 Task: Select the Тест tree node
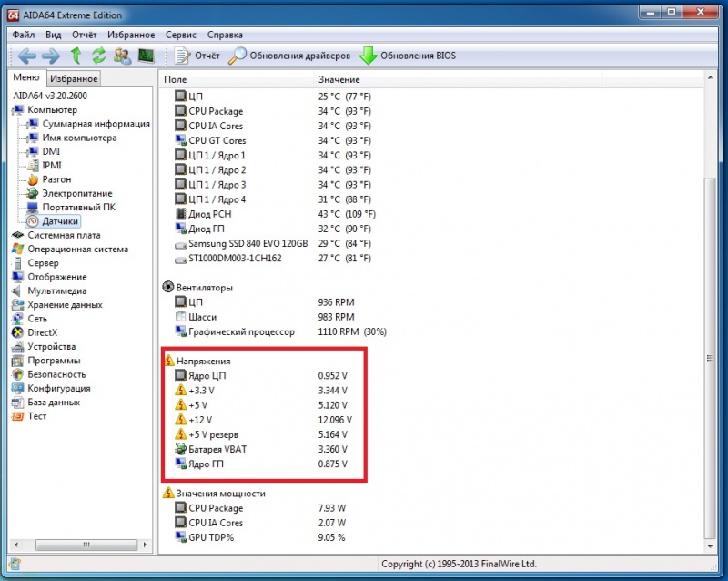(36, 416)
